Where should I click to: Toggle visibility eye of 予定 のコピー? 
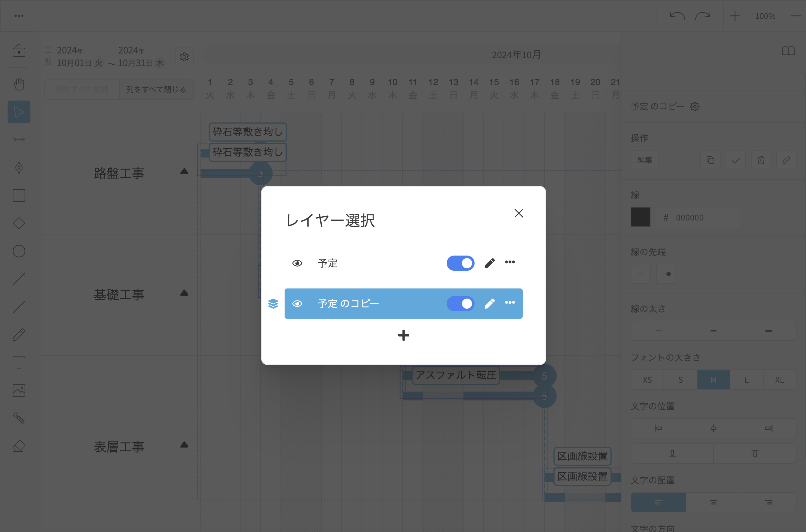[x=297, y=303]
